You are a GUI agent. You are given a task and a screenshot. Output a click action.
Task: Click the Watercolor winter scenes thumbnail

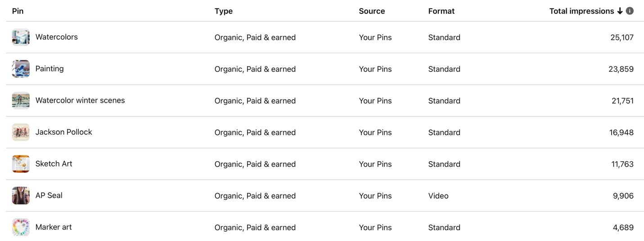click(21, 100)
